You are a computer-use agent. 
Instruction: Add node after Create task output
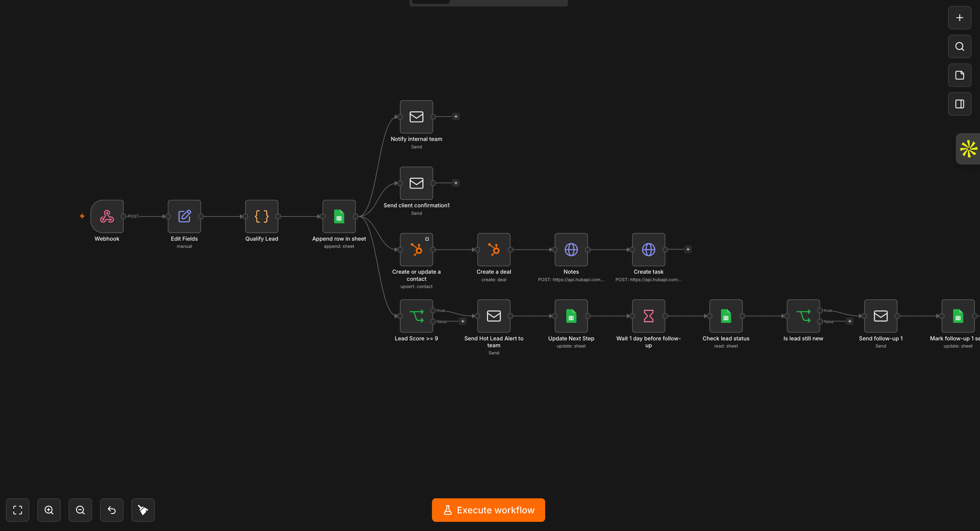(x=688, y=249)
